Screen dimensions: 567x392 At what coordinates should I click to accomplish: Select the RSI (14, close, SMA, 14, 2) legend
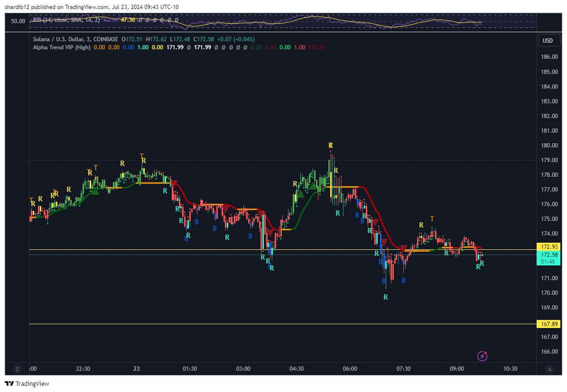(x=66, y=20)
